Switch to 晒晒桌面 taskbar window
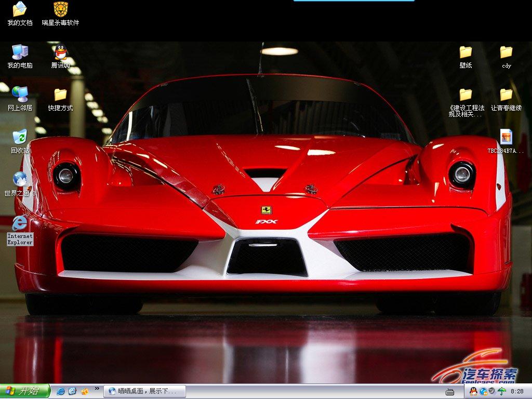This screenshot has height=399, width=532. tap(144, 391)
